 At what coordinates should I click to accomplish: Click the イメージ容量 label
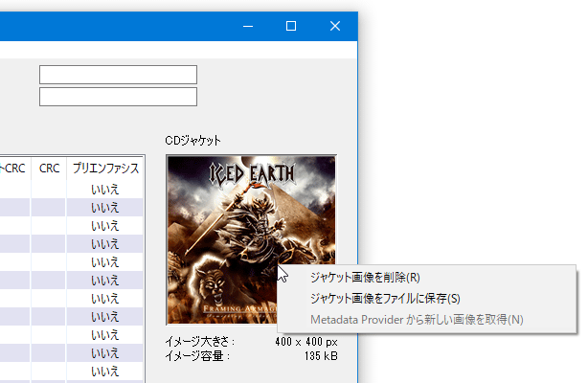[197, 356]
